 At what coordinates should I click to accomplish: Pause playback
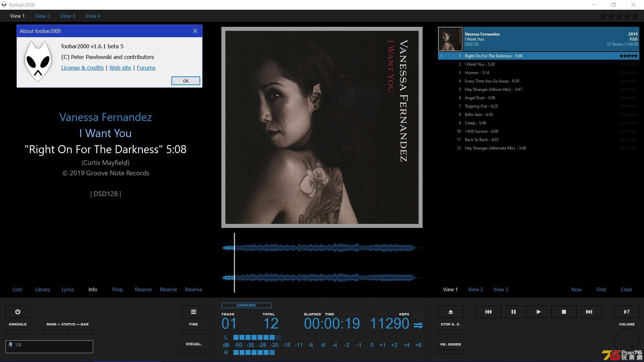tap(514, 312)
